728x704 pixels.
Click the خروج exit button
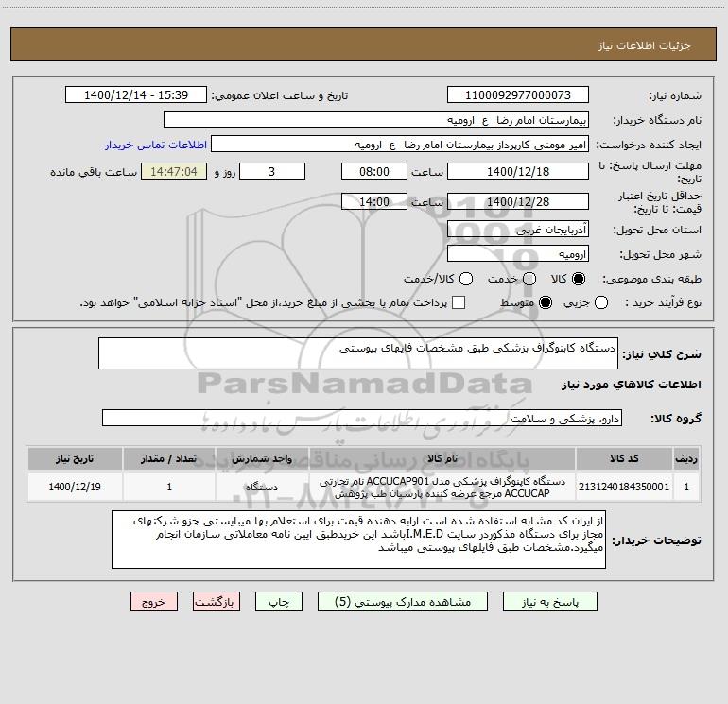tap(154, 602)
